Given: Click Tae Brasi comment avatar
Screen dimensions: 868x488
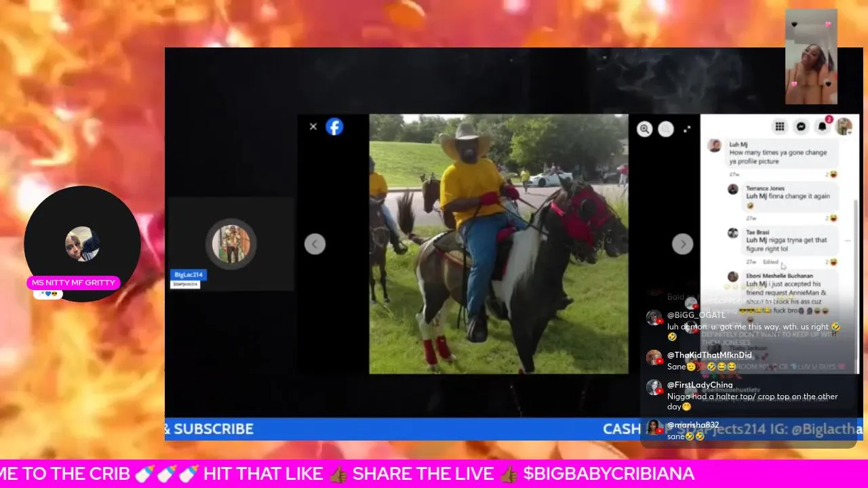Looking at the screenshot, I should pyautogui.click(x=733, y=233).
